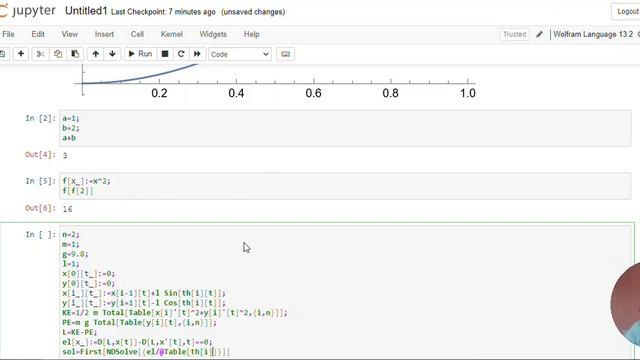Click the line starting 'PE=m g Total'
Viewport: 640px width, 360px height.
[140, 322]
